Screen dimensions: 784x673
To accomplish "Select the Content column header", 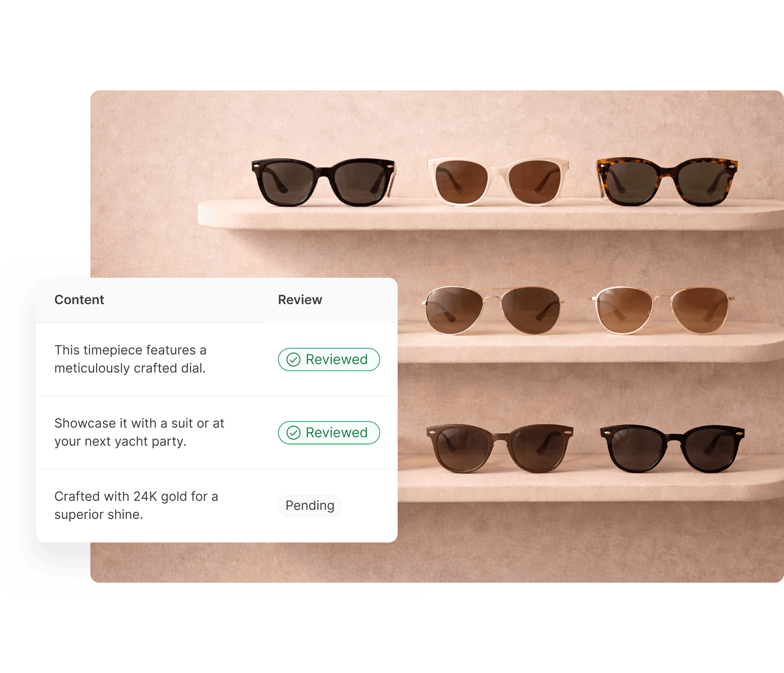I will click(79, 300).
